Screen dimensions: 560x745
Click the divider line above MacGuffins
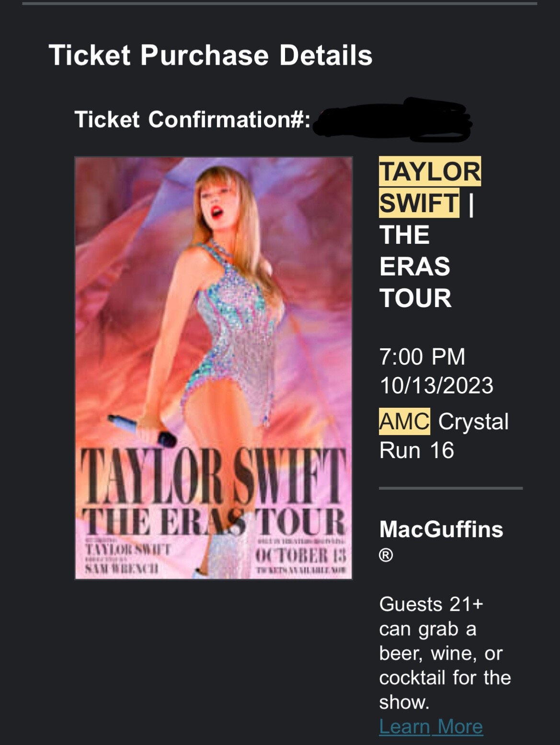[449, 489]
